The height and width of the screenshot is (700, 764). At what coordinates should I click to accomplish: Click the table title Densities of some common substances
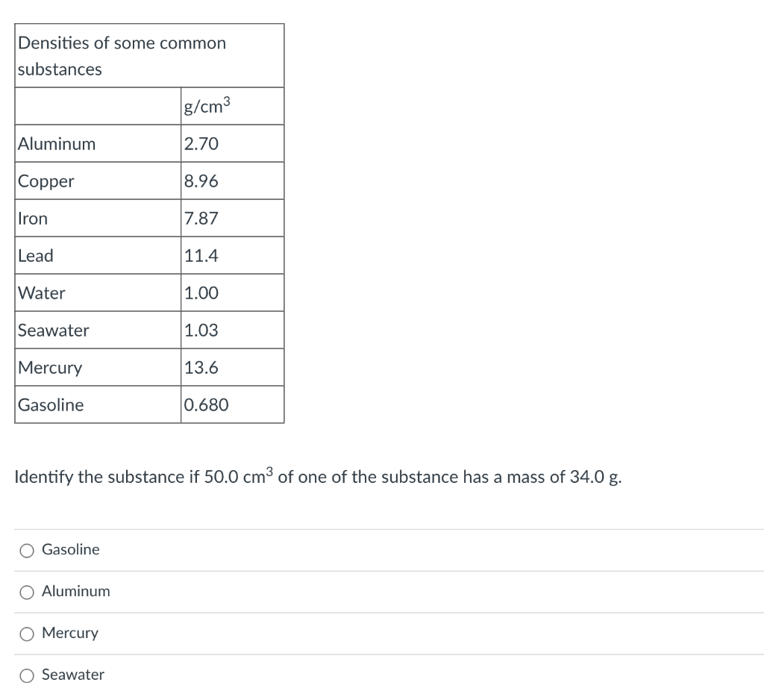pyautogui.click(x=122, y=55)
